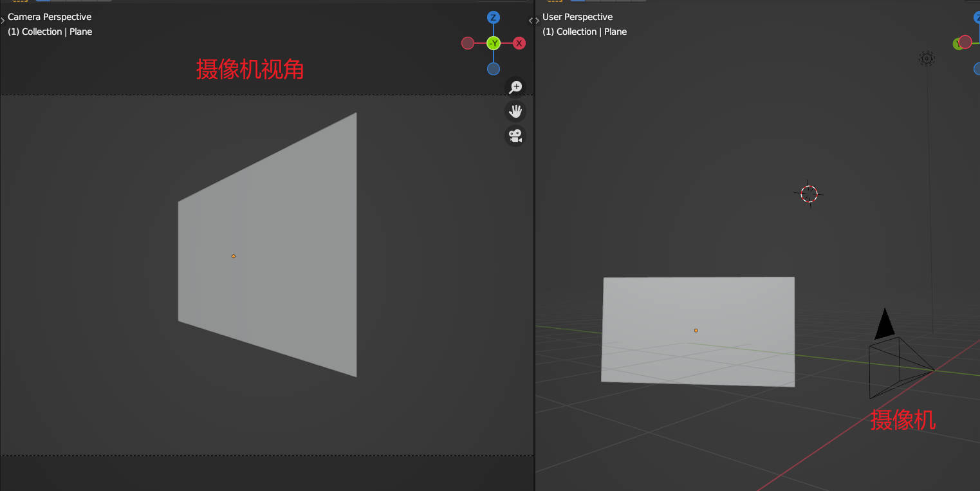
Task: Click the plane's orange origin dot in camera view
Action: 234,256
